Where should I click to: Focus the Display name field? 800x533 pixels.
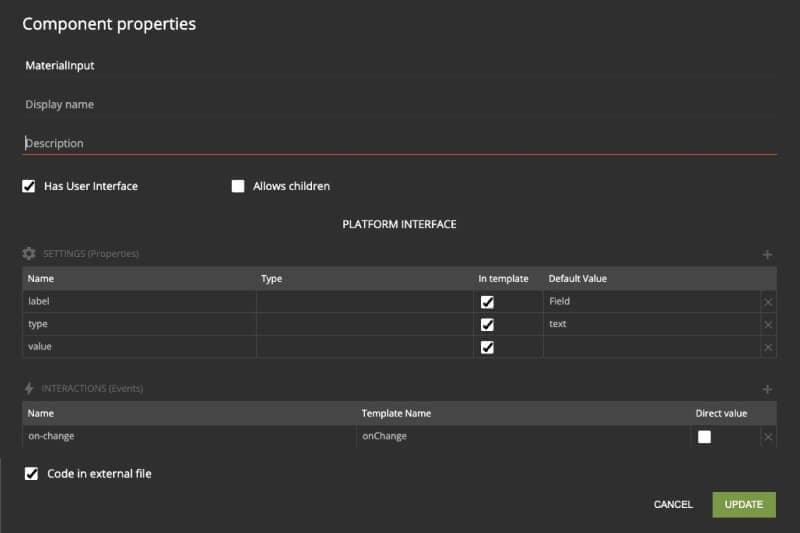pos(399,105)
